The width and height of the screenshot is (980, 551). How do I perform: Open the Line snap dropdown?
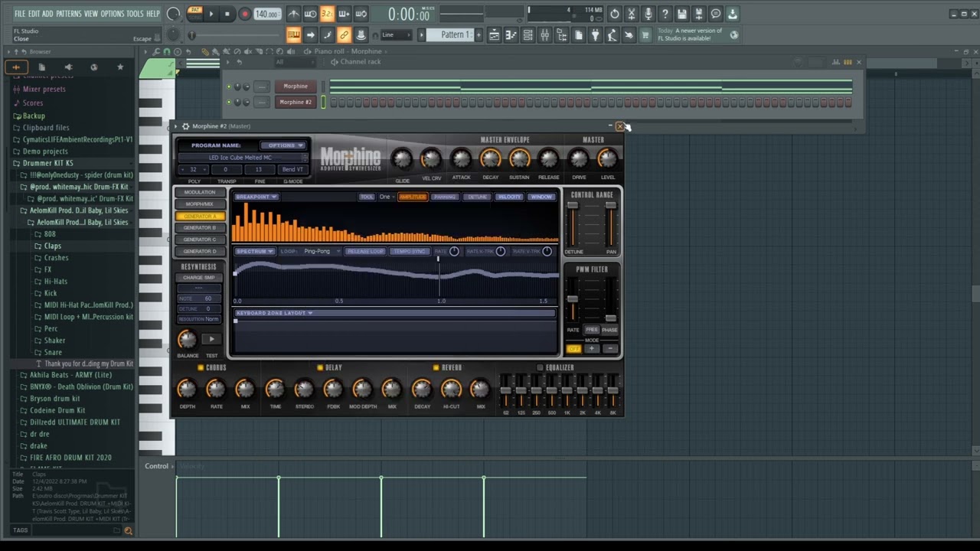[397, 35]
